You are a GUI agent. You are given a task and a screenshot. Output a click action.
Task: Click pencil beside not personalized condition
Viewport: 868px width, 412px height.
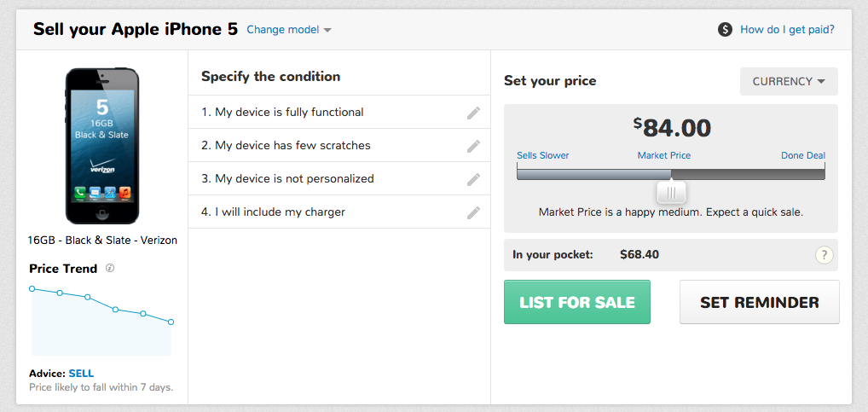tap(474, 179)
